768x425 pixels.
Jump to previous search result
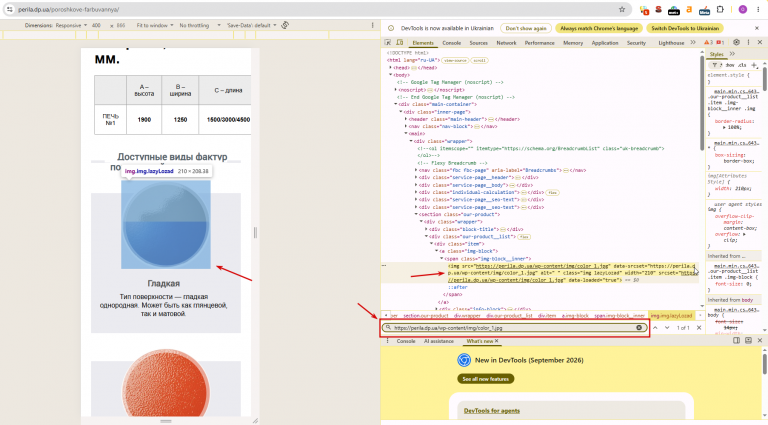(x=655, y=328)
